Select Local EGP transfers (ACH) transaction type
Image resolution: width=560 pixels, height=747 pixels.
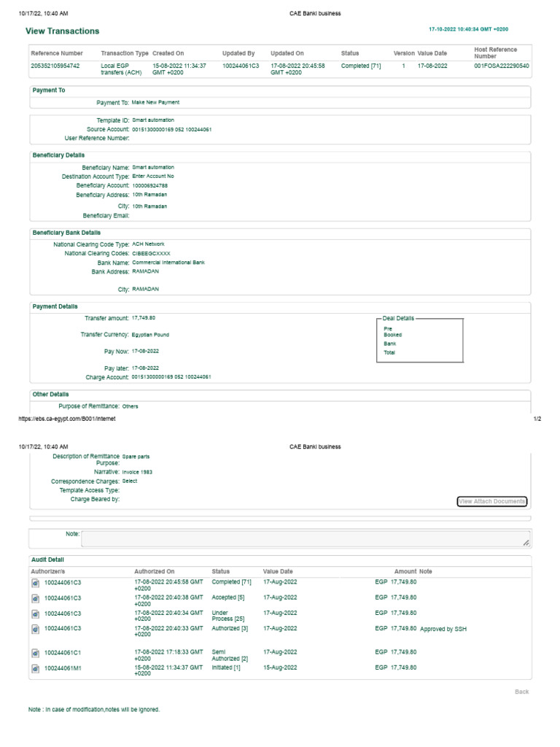pos(121,69)
